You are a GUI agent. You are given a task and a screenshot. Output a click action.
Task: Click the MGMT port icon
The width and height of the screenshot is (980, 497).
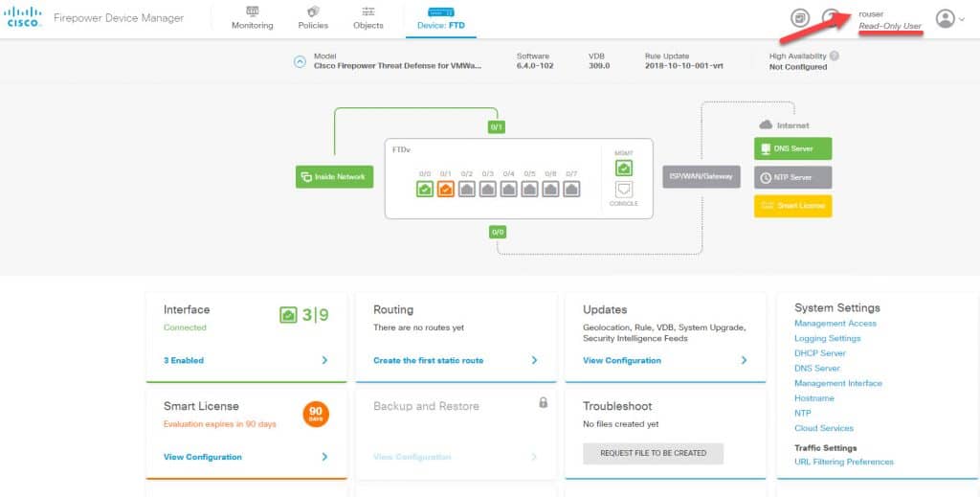click(x=624, y=168)
